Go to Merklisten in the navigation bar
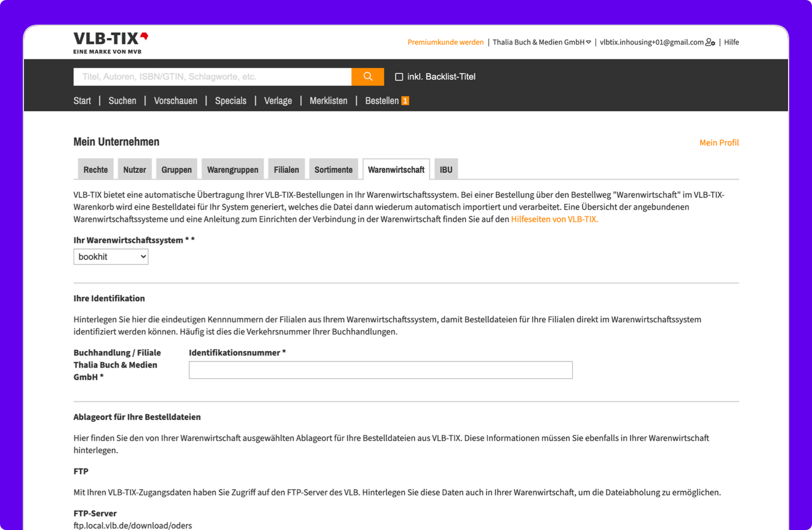 tap(328, 100)
